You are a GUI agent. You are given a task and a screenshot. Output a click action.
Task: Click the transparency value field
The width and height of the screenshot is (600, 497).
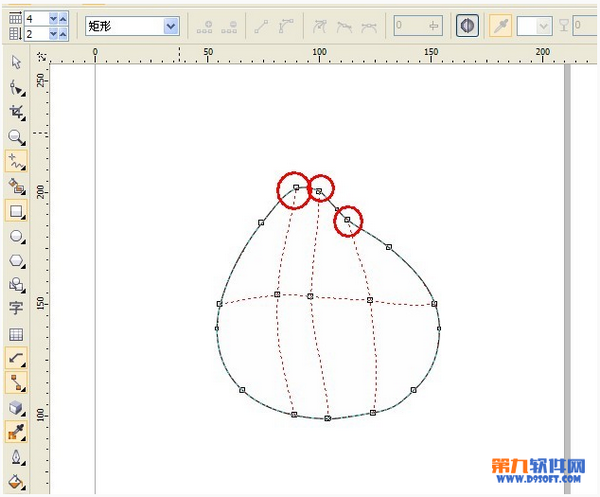586,26
